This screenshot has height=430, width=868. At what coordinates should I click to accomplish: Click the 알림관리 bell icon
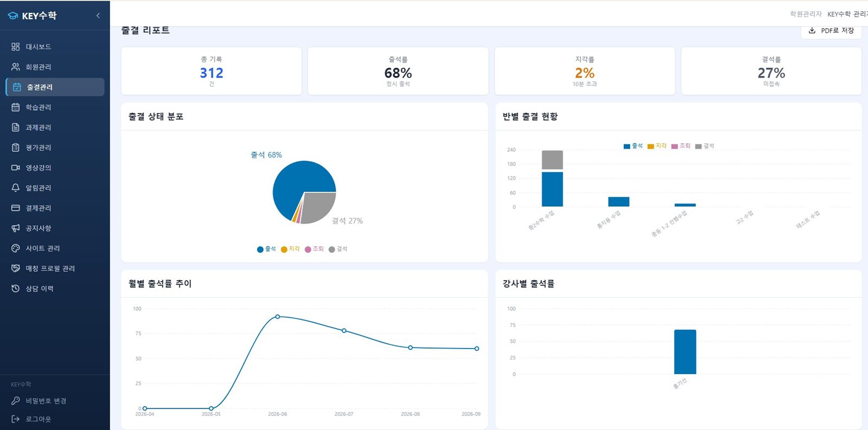point(16,188)
